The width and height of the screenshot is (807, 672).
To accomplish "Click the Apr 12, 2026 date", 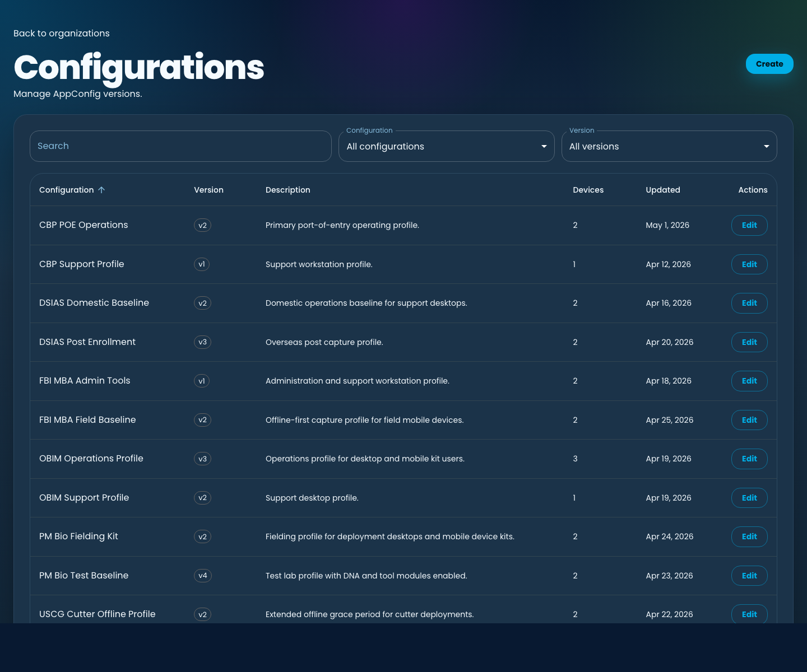I will [668, 264].
